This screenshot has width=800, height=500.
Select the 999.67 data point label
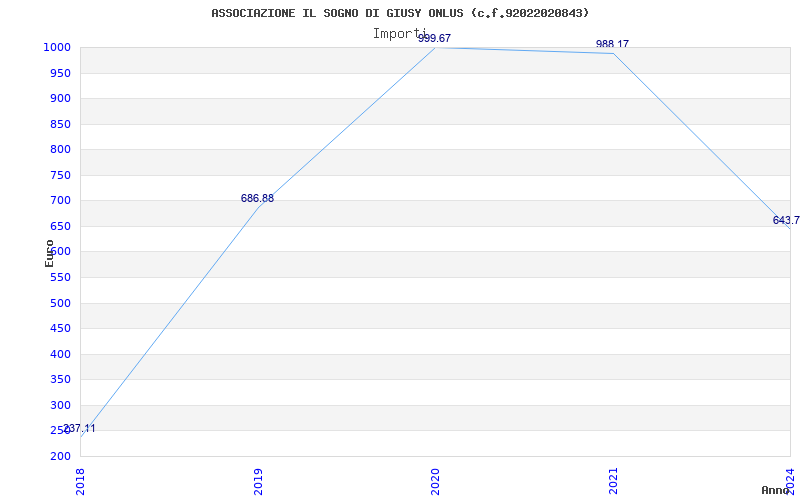coord(435,38)
